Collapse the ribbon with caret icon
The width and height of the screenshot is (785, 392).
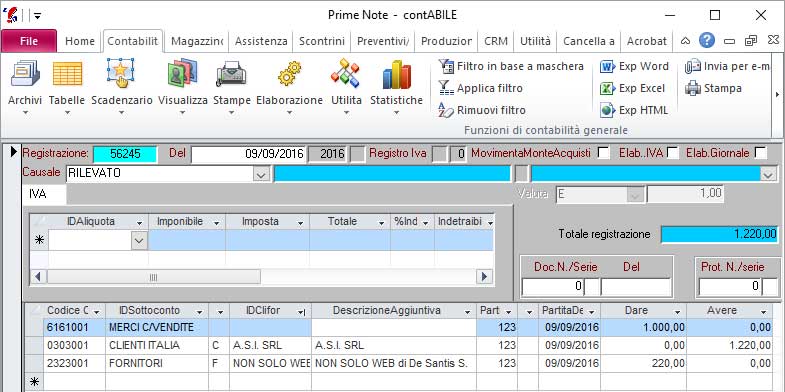click(686, 41)
